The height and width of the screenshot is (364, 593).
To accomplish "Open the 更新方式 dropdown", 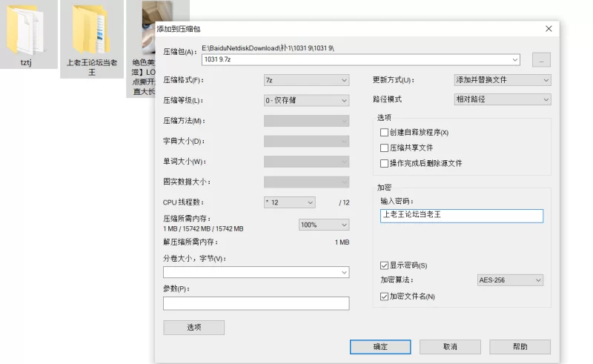I will coord(503,80).
